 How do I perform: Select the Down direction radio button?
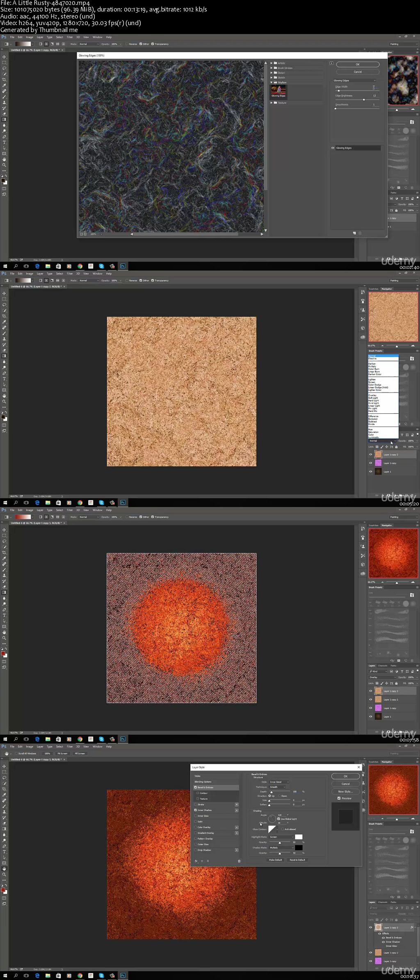tap(279, 796)
